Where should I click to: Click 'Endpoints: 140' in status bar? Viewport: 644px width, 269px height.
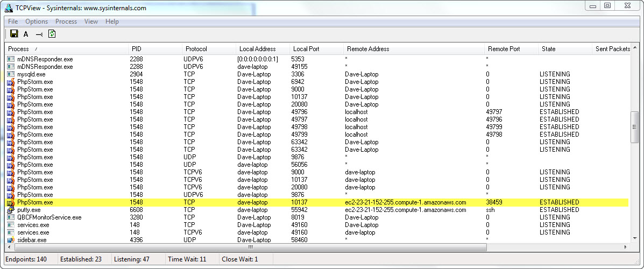click(26, 259)
